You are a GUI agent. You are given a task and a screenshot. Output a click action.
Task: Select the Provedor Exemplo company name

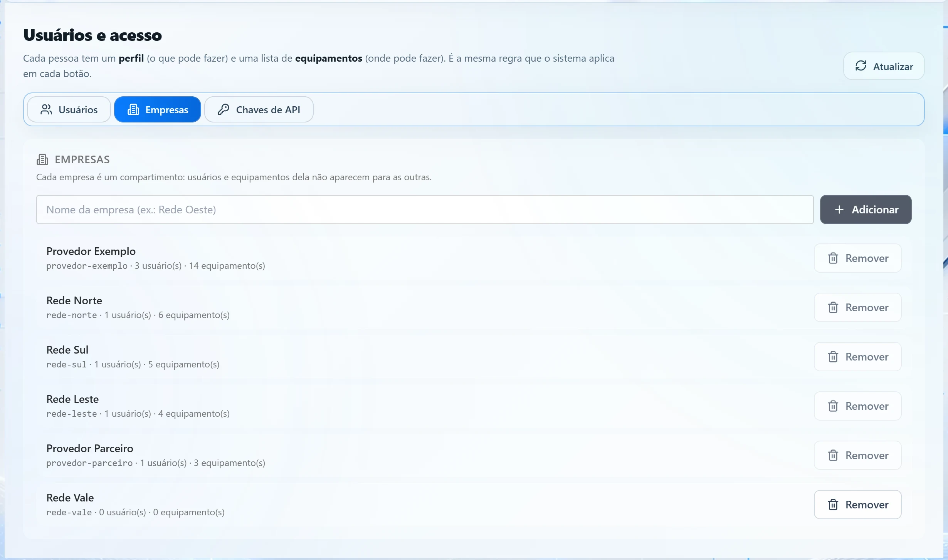[x=91, y=251]
